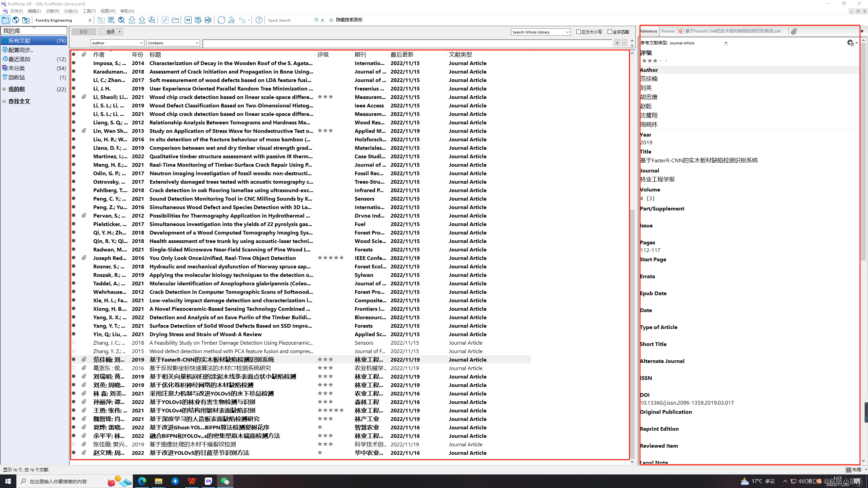The height and width of the screenshot is (488, 868).
Task: Open the Journal Article reference type dropdown
Action: (x=726, y=43)
